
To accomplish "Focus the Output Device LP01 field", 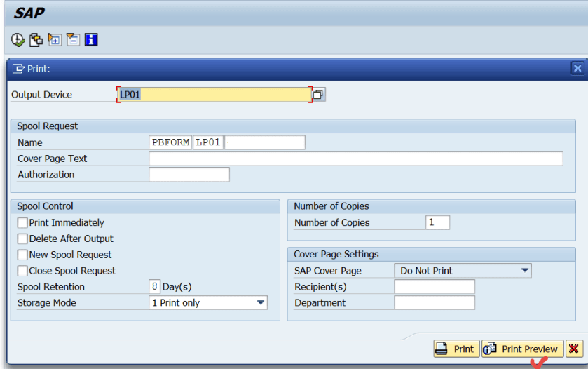I will click(x=214, y=94).
